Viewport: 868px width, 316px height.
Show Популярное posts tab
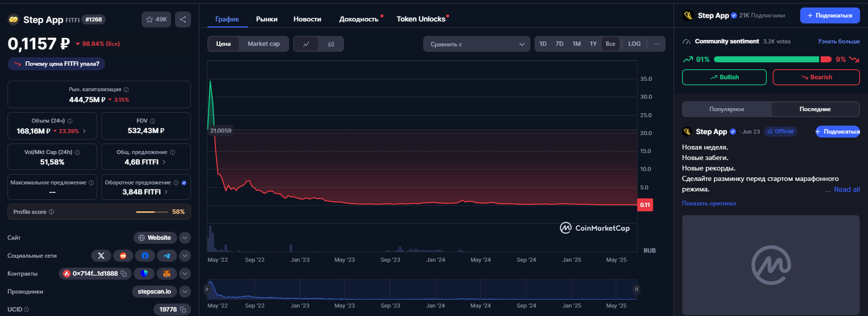coord(727,109)
